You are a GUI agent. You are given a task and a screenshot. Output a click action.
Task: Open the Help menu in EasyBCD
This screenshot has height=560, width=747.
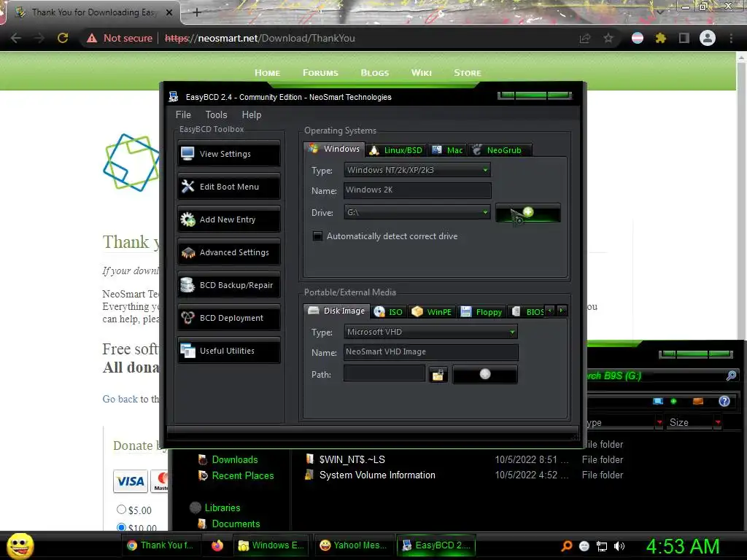coord(252,114)
